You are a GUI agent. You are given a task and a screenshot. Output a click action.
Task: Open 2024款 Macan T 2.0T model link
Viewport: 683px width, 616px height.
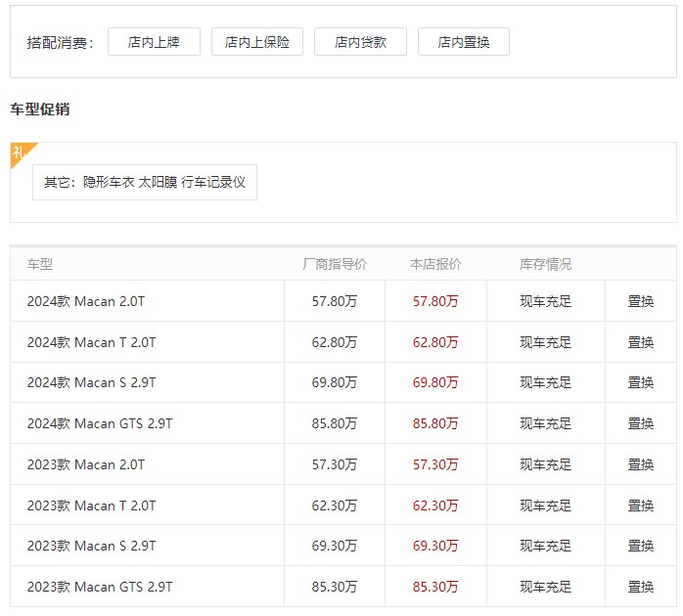click(91, 342)
